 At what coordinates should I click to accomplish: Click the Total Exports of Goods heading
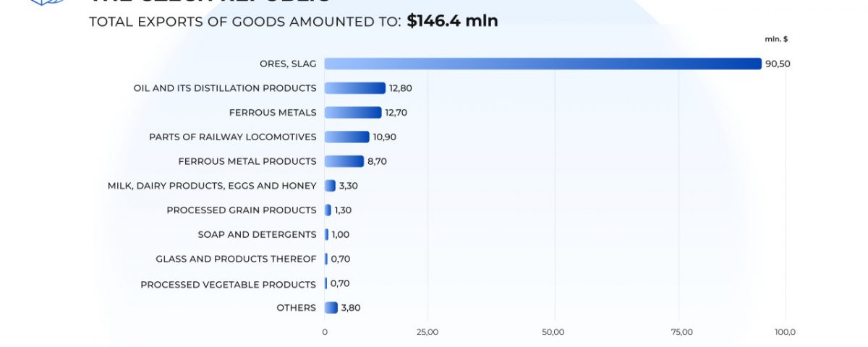244,22
